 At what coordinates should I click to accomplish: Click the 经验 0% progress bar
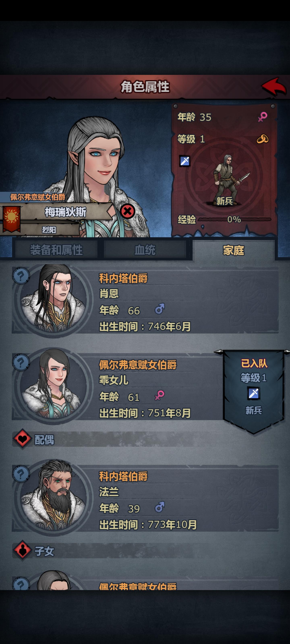coord(234,220)
